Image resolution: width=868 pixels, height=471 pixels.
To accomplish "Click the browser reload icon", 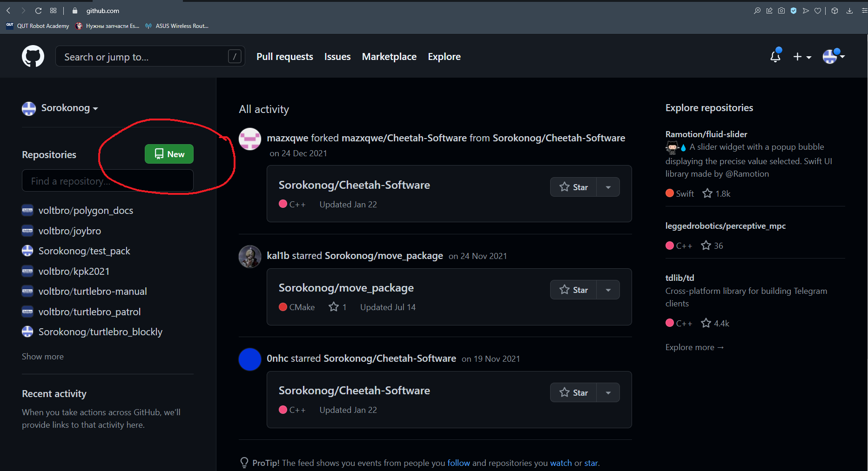I will point(39,11).
